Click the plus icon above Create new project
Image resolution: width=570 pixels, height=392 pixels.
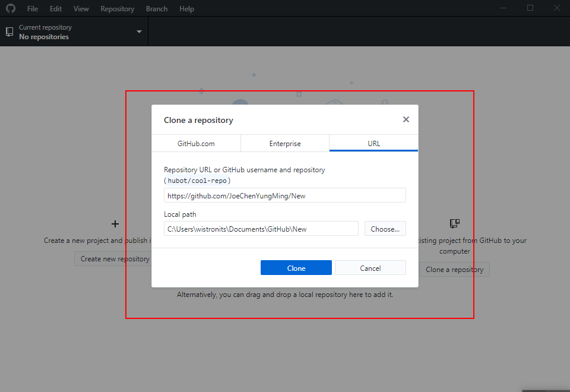click(x=115, y=224)
